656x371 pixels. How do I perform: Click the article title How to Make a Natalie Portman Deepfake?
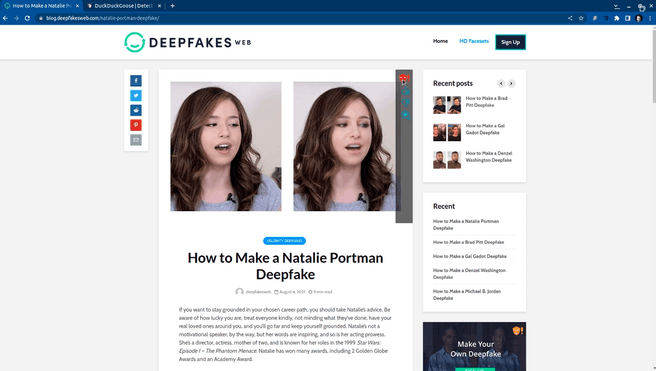pyautogui.click(x=285, y=266)
